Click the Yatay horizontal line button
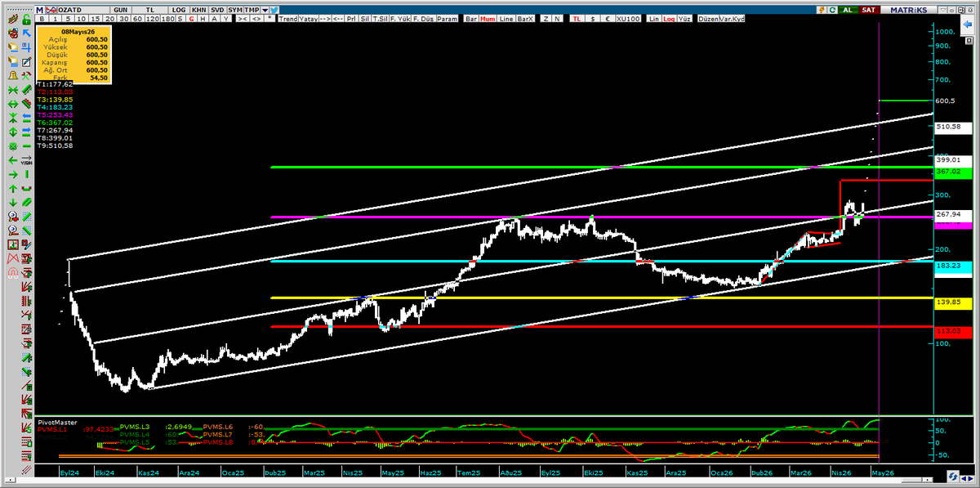Viewport: 980px width, 488px height. coord(309,19)
